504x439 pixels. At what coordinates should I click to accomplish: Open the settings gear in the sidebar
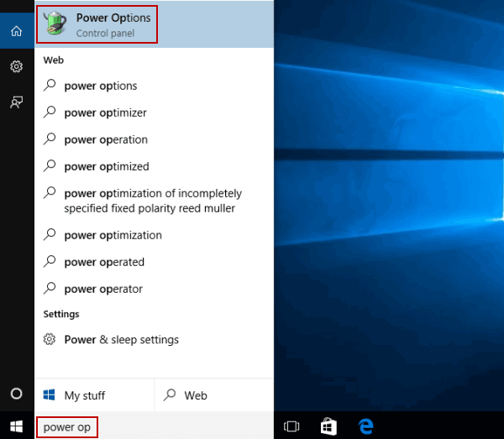click(x=17, y=66)
